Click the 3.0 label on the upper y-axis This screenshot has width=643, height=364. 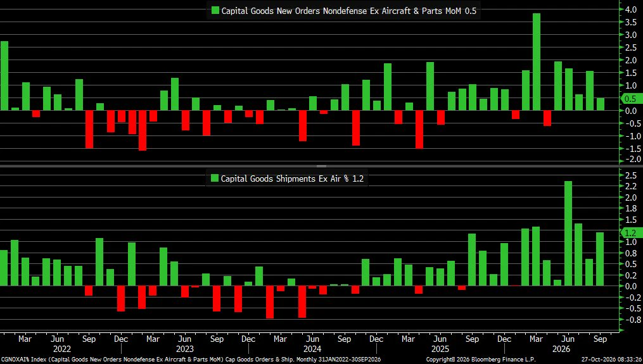click(631, 35)
